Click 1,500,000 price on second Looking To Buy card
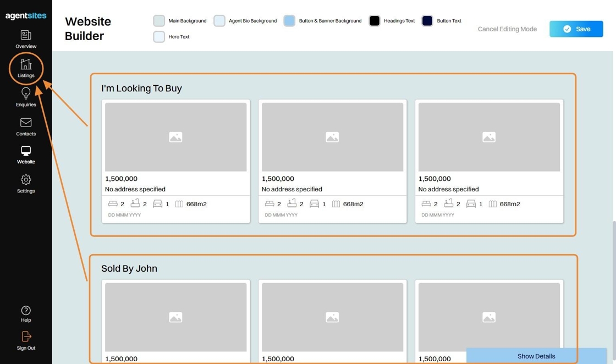The image size is (616, 364). tap(278, 179)
